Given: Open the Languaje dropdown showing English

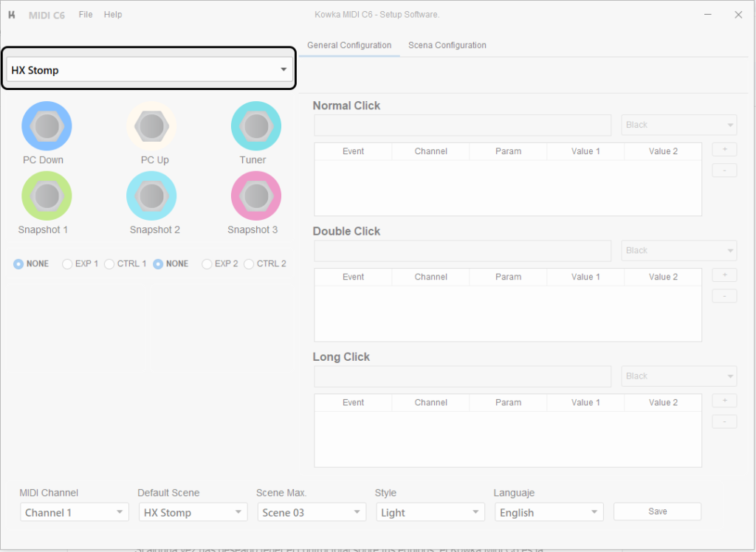Looking at the screenshot, I should click(x=549, y=512).
